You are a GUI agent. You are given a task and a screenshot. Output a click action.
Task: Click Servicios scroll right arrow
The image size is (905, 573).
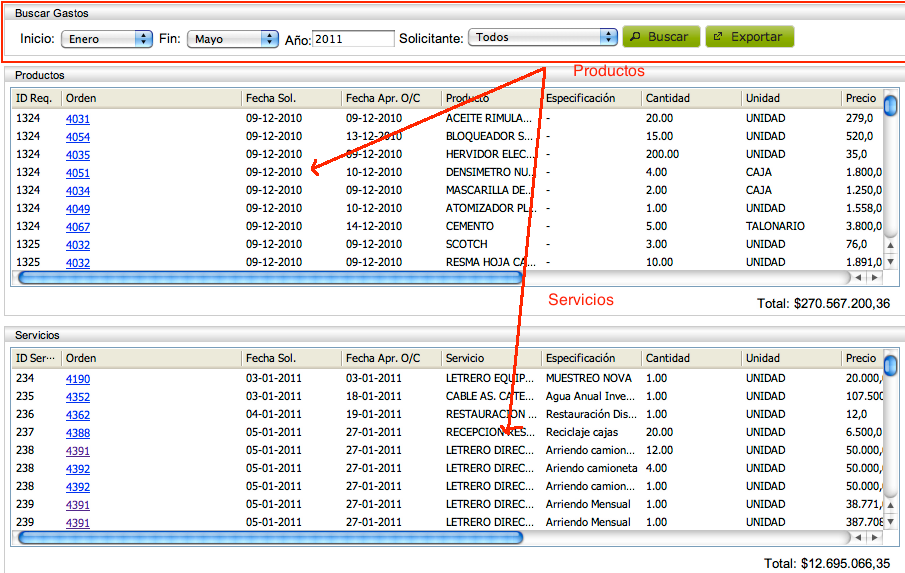[x=874, y=538]
